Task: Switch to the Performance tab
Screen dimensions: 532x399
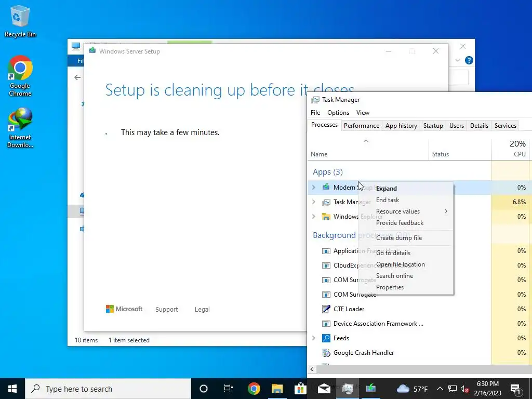Action: coord(362,126)
